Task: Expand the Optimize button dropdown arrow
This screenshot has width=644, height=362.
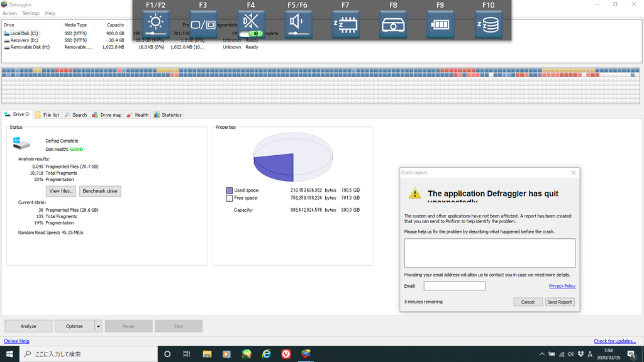Action: 98,326
